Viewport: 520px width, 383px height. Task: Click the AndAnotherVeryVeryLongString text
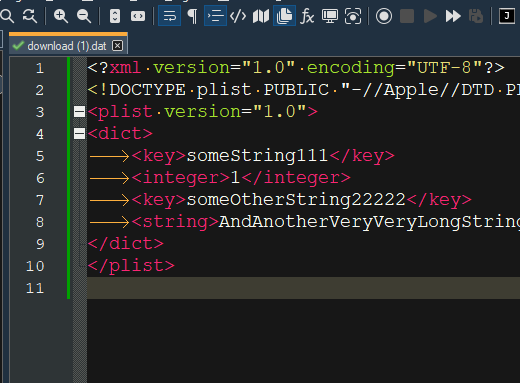369,222
